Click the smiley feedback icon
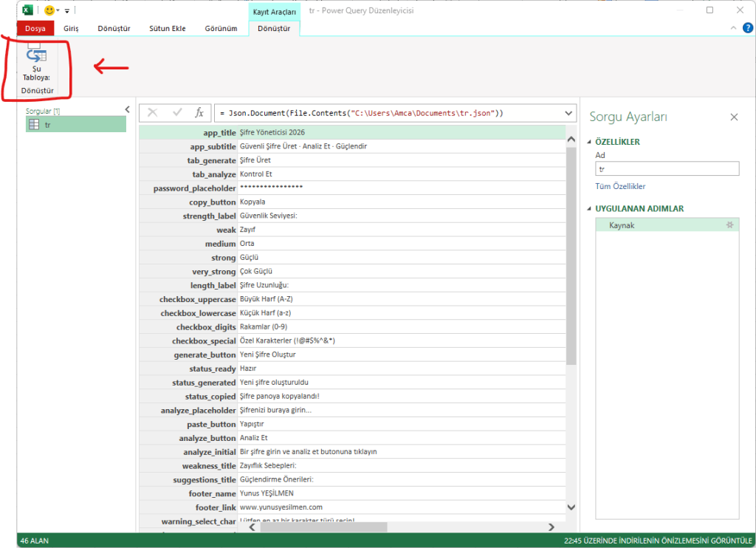 [x=49, y=10]
